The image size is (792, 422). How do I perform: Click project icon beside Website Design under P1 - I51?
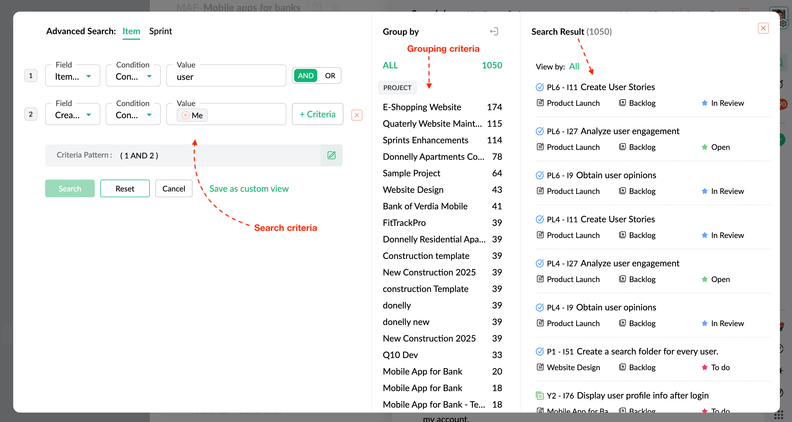pos(540,367)
